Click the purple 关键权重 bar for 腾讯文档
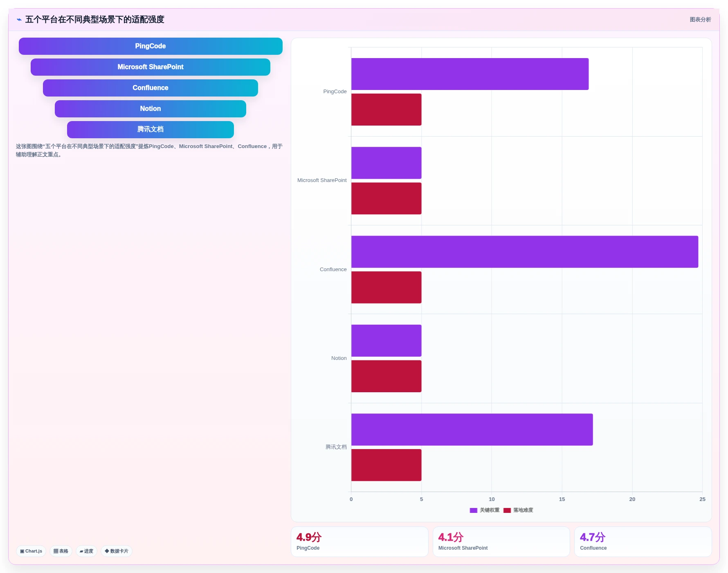728x573 pixels. [x=472, y=429]
